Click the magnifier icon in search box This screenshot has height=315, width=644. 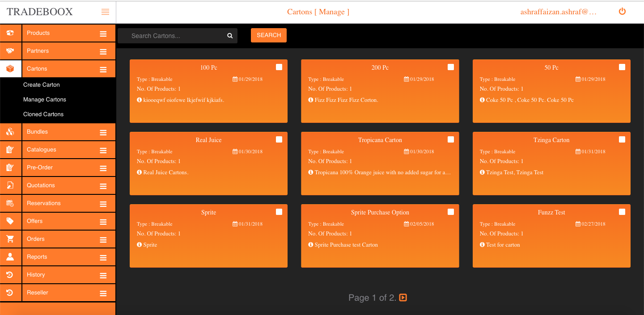pyautogui.click(x=230, y=36)
